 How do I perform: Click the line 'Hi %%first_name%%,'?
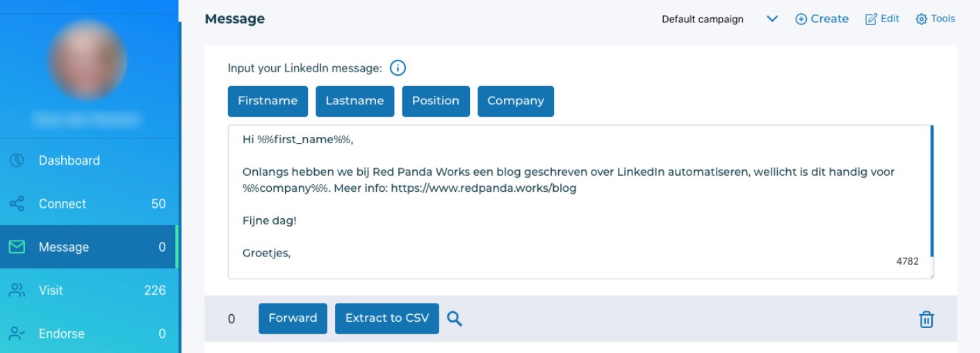point(298,140)
